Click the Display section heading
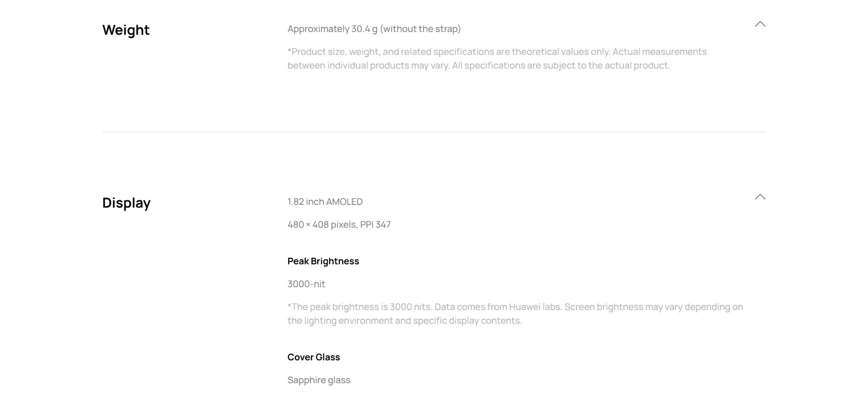 click(126, 203)
